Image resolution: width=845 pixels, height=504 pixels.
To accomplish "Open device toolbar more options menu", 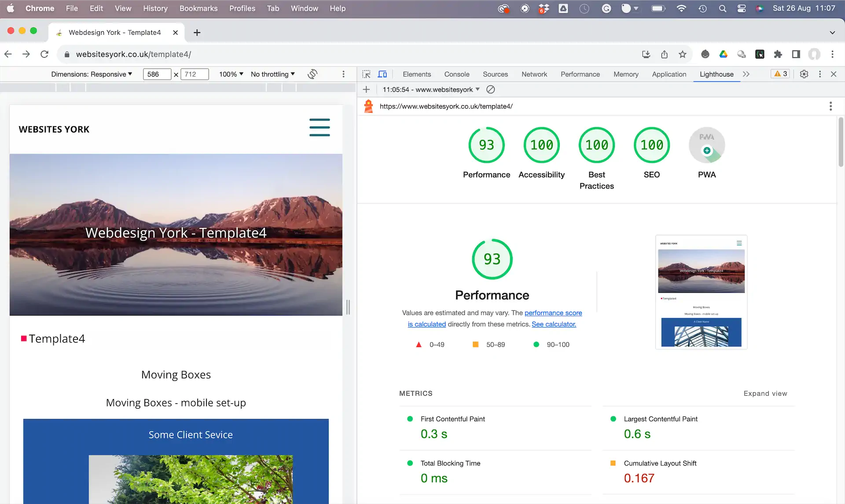I will [344, 74].
